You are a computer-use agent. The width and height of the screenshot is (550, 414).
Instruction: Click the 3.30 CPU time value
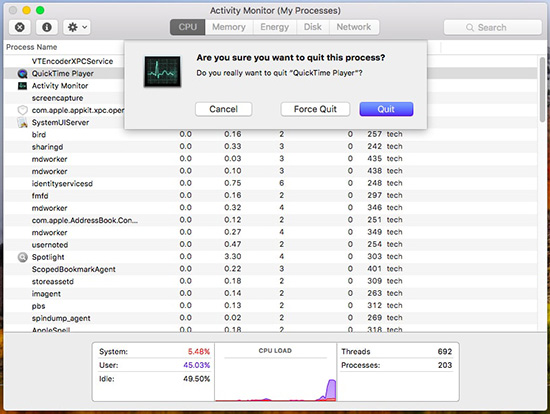pos(233,256)
